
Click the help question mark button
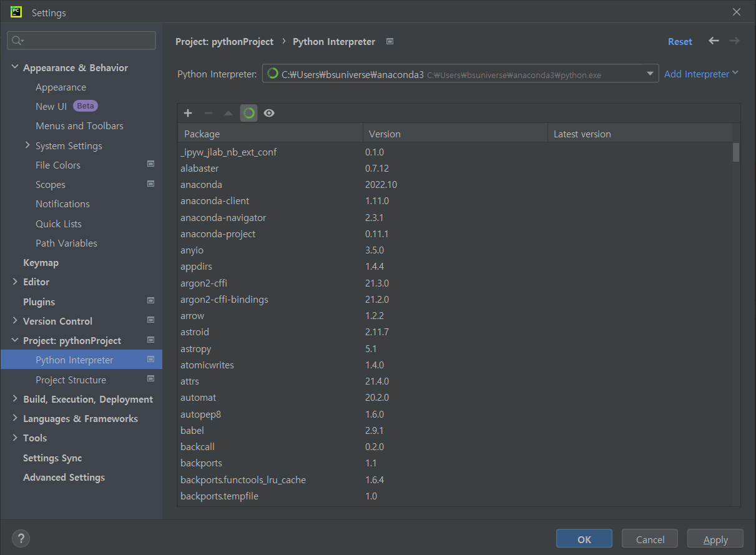21,539
